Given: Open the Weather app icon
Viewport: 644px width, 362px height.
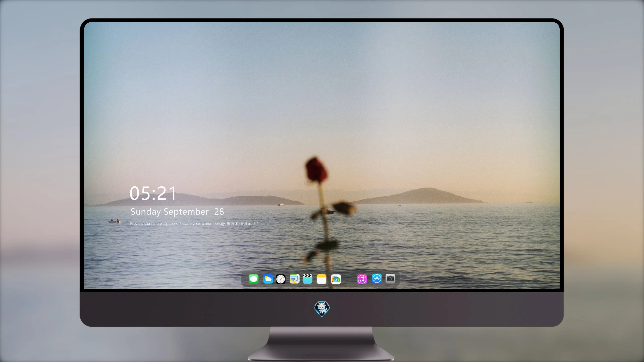Looking at the screenshot, I should point(268,279).
